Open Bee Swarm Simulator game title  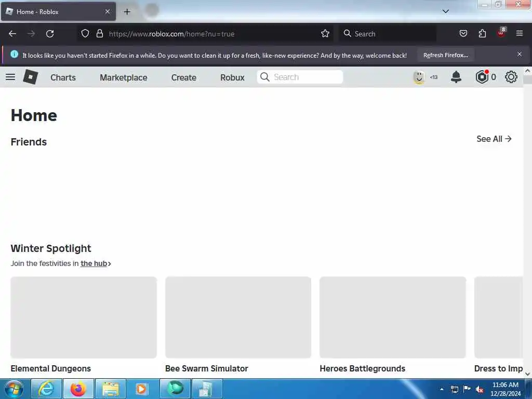click(x=207, y=368)
